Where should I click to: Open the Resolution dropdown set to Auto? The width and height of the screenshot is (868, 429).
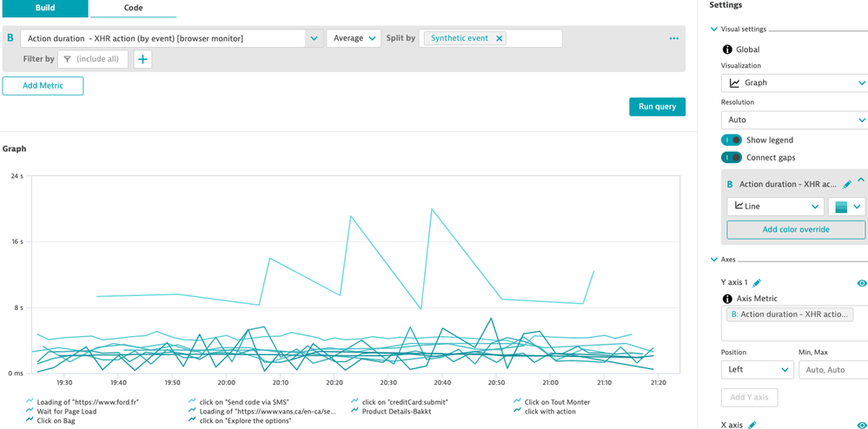pos(793,120)
